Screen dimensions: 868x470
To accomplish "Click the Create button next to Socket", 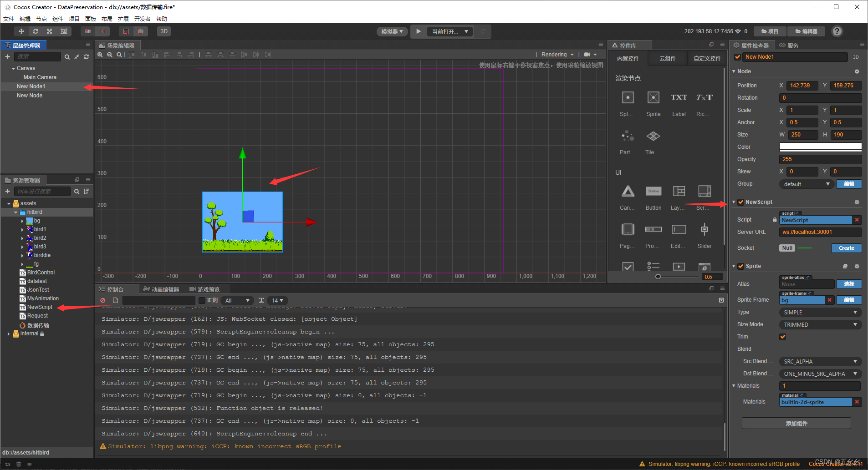I will pos(846,248).
